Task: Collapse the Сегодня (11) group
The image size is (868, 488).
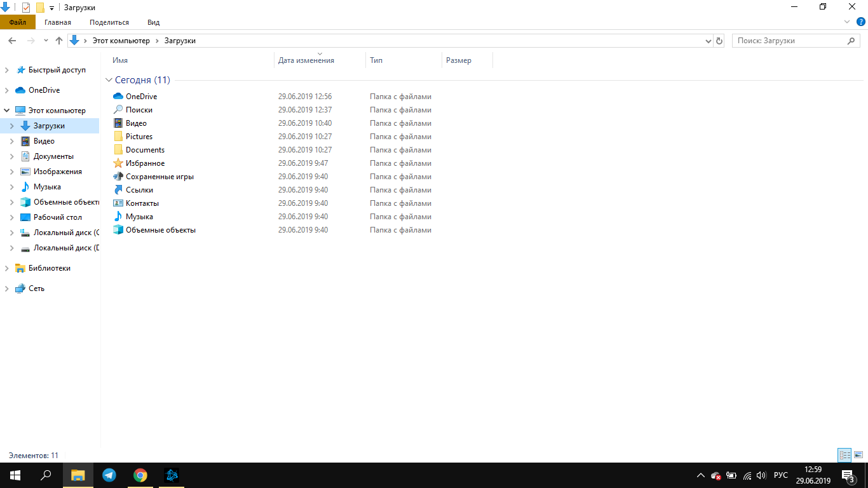Action: point(109,80)
